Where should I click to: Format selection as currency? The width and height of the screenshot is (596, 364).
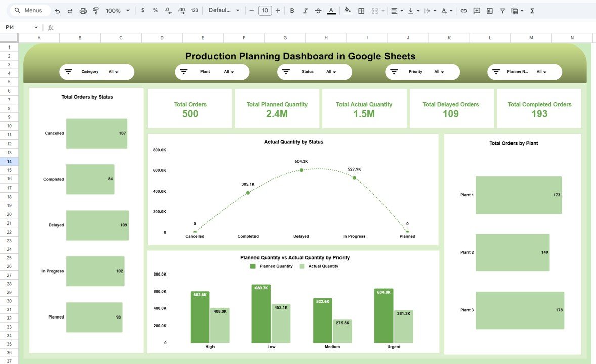point(142,10)
